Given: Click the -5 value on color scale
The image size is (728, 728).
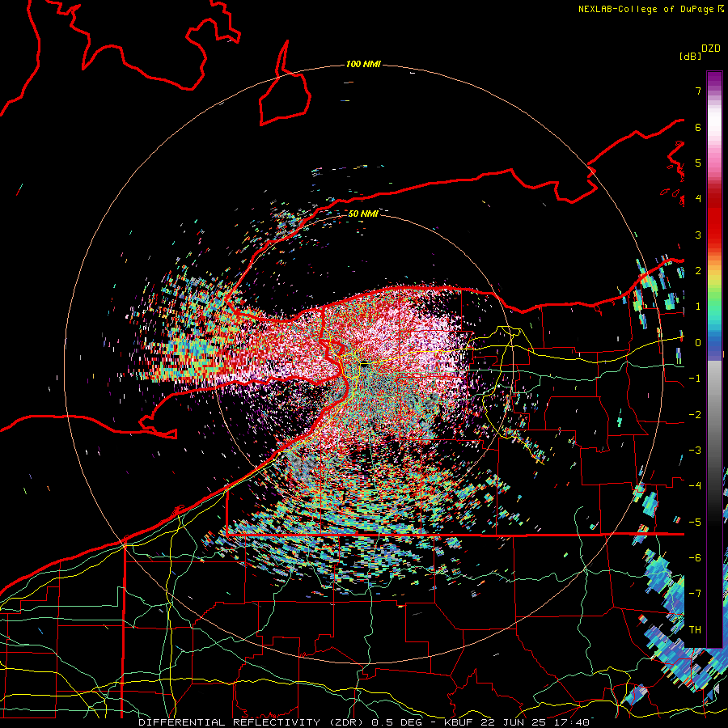Looking at the screenshot, I should point(695,523).
